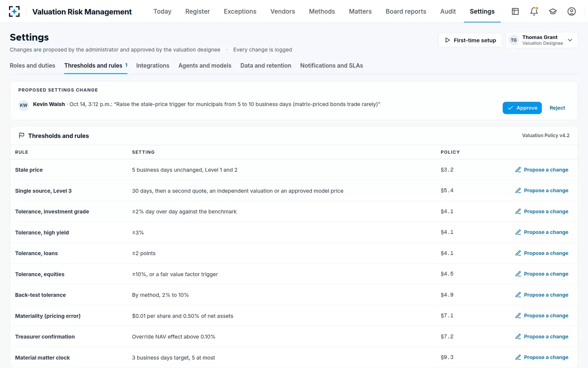
Task: Open the Data and retention tab
Action: point(266,65)
